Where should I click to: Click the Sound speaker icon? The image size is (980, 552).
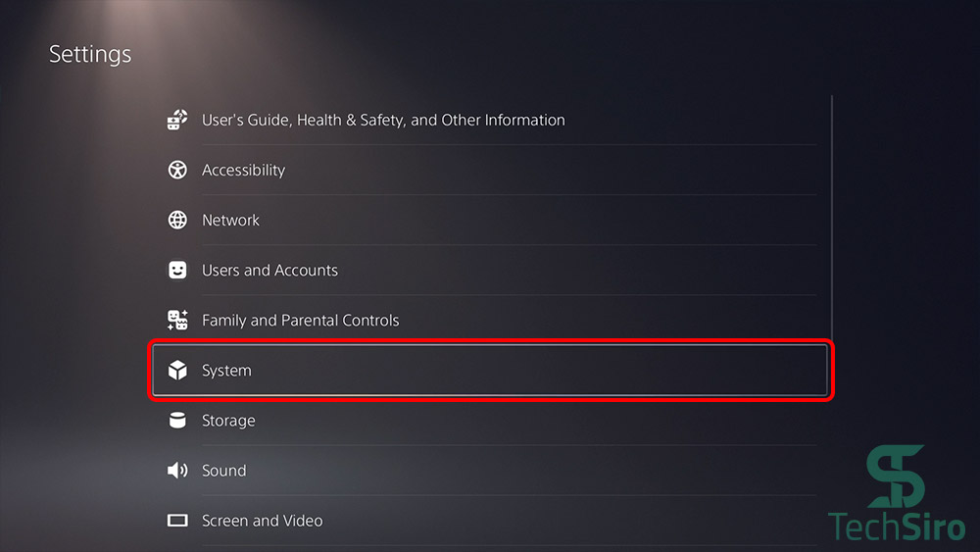point(177,471)
